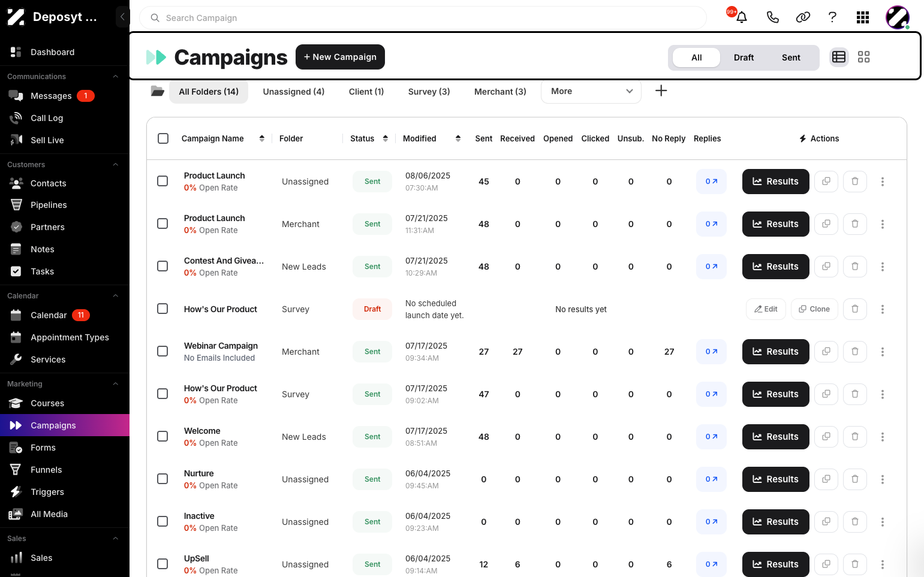Edit the draft How's Our Product campaign
The image size is (924, 577).
766,309
